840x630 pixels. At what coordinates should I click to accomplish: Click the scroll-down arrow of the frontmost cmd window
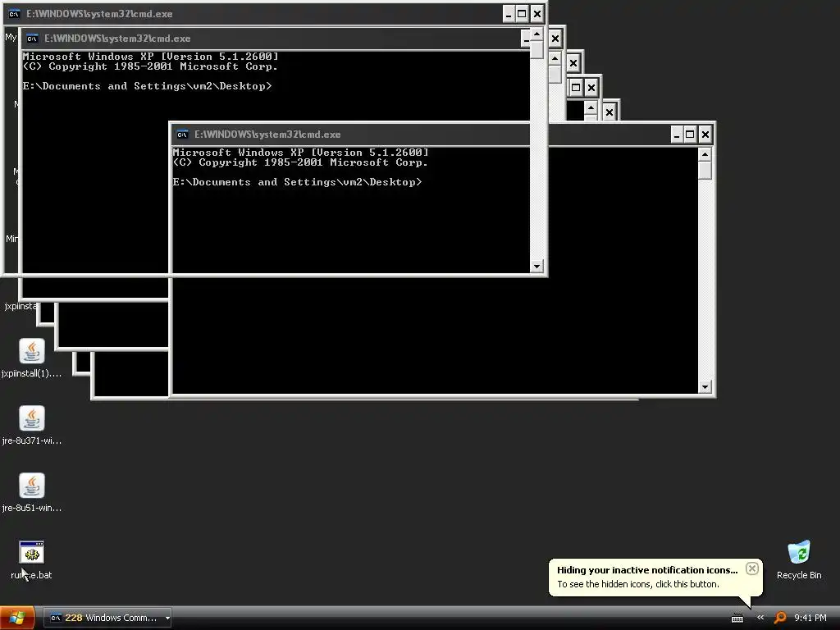pyautogui.click(x=705, y=386)
